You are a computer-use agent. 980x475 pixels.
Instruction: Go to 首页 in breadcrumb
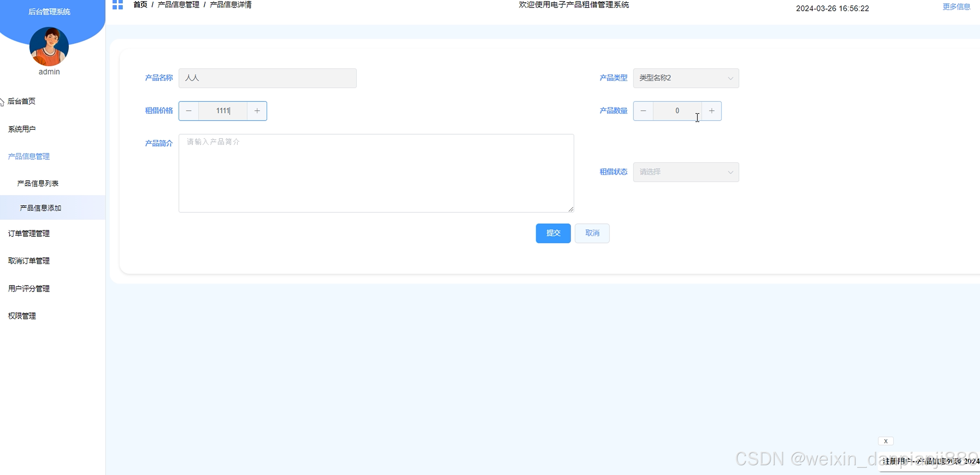pyautogui.click(x=140, y=5)
